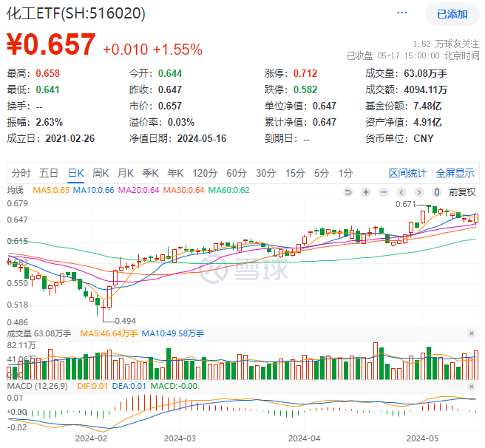Click the current price ¥0.657
Screen dimensions: 485x448
coord(51,44)
